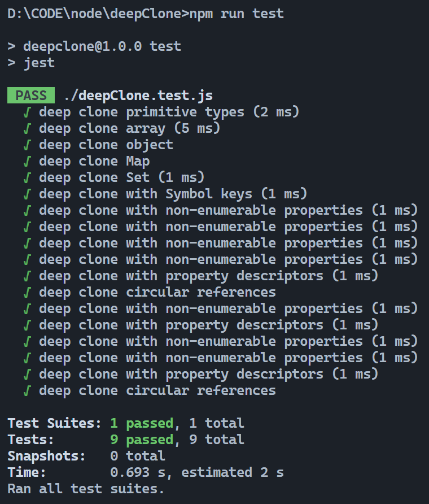This screenshot has width=429, height=504.
Task: Click the checkmark next to array test
Action: click(27, 128)
